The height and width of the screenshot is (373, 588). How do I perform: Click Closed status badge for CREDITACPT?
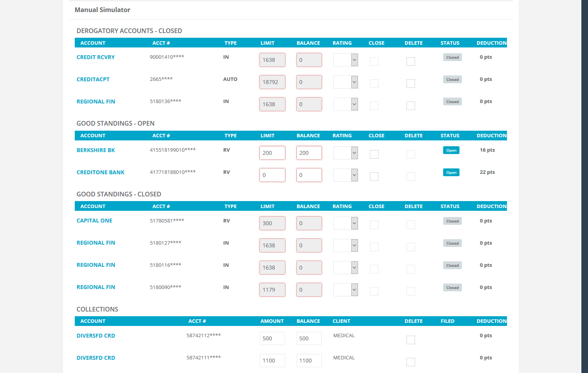[x=452, y=79]
